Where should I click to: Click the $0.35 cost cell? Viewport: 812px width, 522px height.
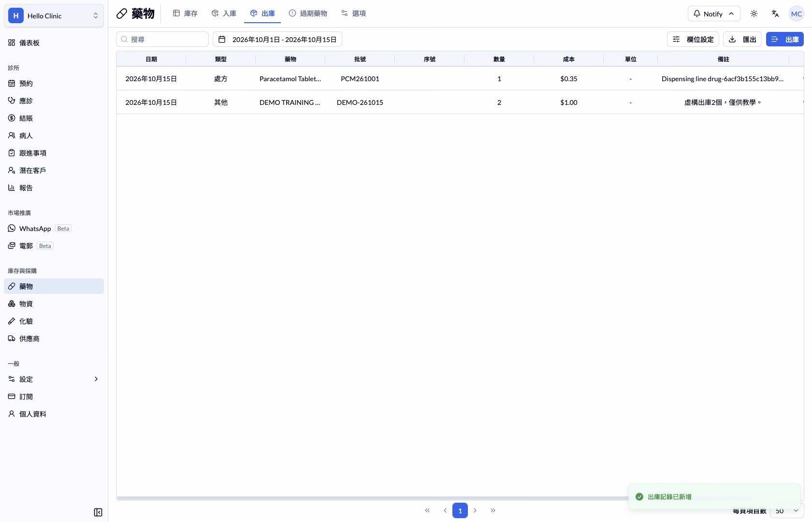[x=569, y=79]
